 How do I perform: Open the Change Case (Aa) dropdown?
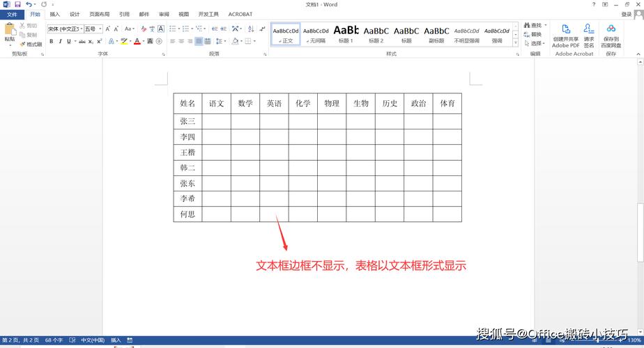tap(130, 29)
